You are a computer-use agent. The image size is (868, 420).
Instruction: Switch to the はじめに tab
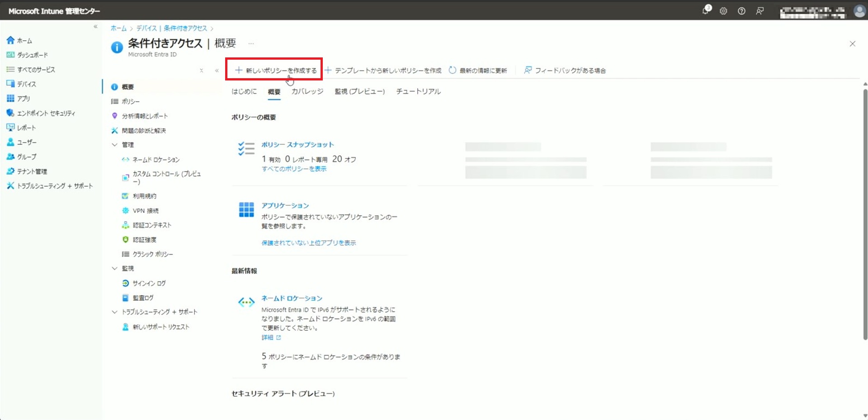click(244, 91)
